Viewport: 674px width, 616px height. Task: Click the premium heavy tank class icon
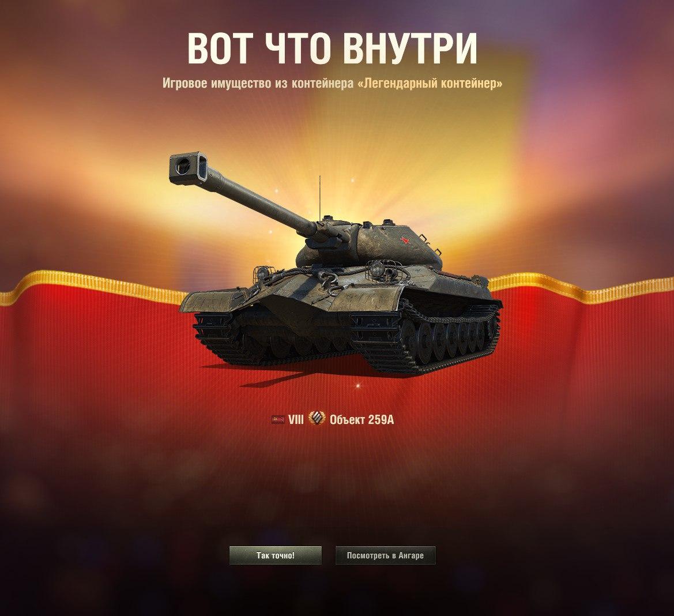[317, 419]
